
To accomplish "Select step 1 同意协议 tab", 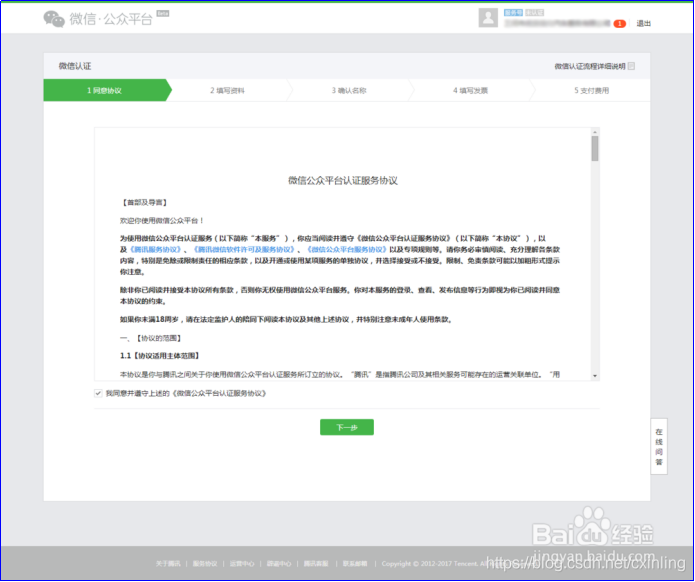I will coord(105,90).
